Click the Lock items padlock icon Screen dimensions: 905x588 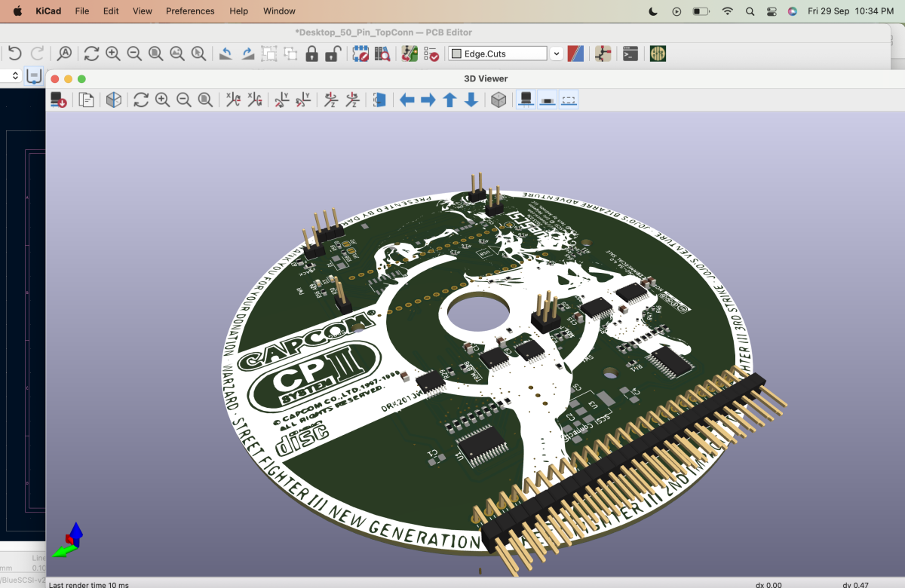(311, 54)
